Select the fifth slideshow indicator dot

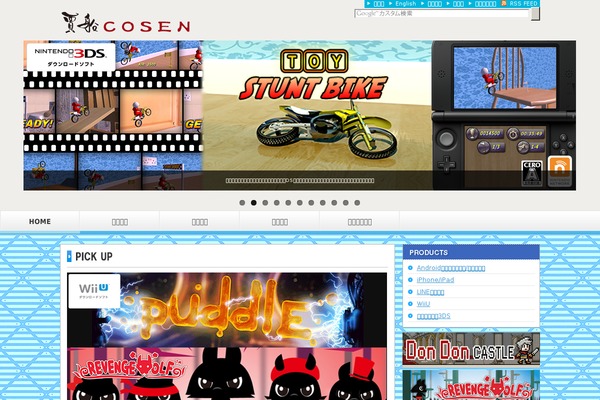coord(288,202)
